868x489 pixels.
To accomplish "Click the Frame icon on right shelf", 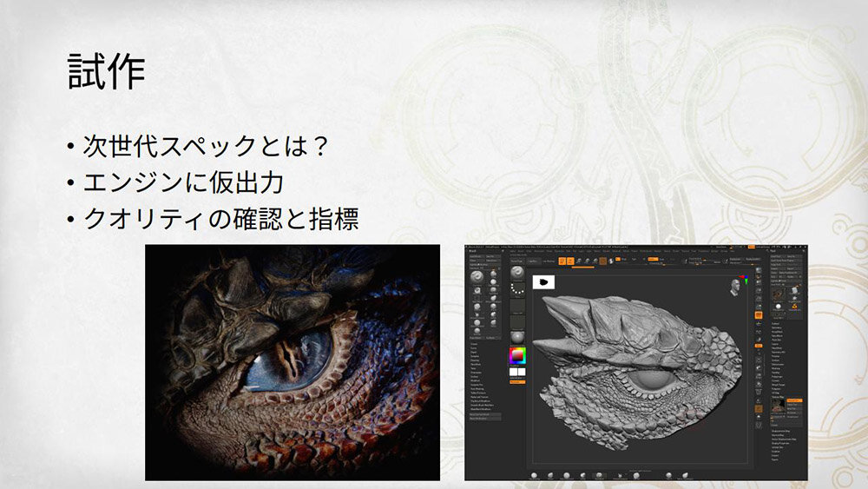I will tap(759, 360).
